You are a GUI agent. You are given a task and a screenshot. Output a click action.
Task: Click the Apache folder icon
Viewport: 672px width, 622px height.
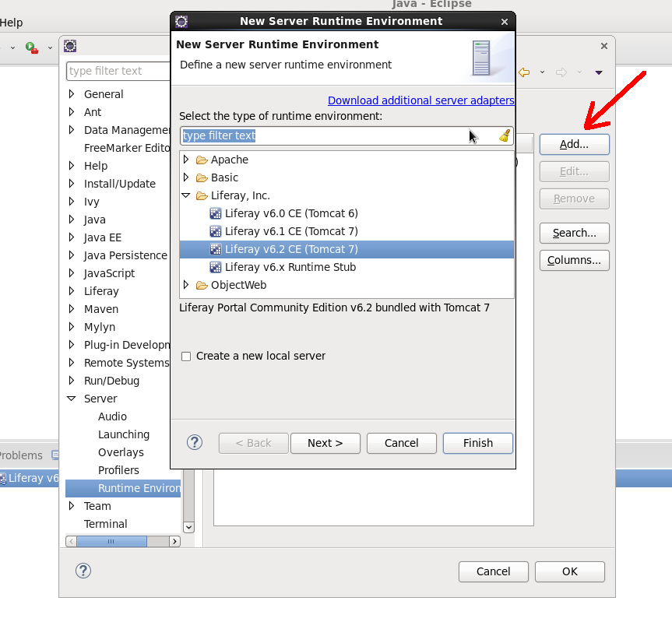(x=202, y=160)
